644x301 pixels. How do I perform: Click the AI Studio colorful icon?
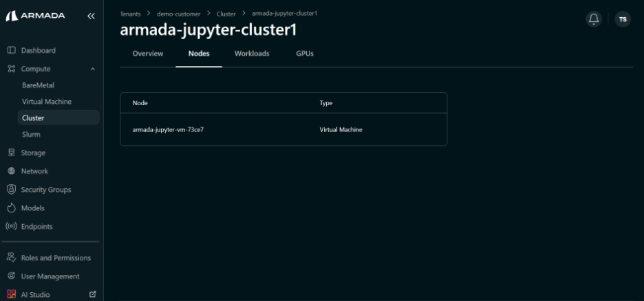pyautogui.click(x=12, y=294)
